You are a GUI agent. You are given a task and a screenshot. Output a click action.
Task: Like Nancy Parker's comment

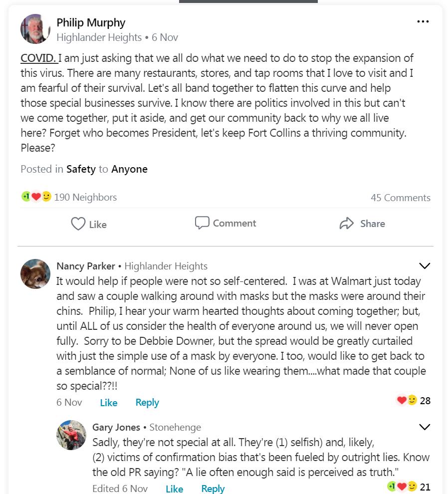pos(108,403)
